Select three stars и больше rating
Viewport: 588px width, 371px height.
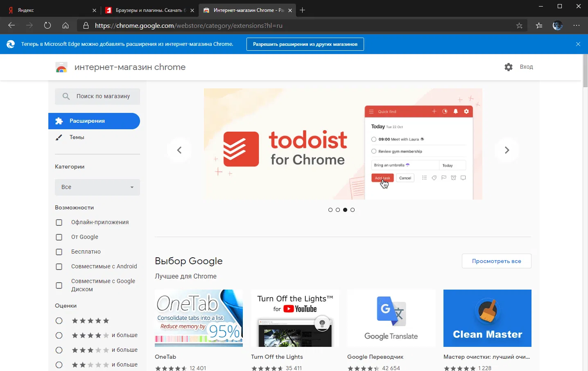[59, 350]
